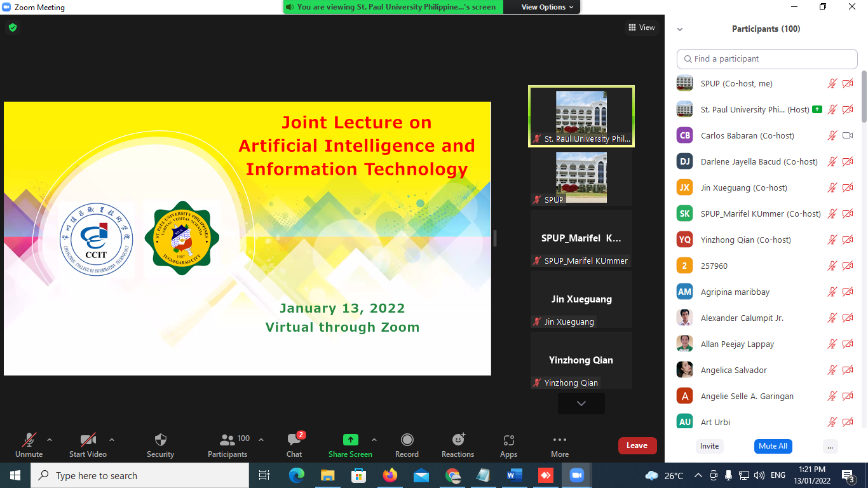Screen dimensions: 868x488
Task: Click Agripina maribbay's video-off icon
Action: [x=848, y=292]
